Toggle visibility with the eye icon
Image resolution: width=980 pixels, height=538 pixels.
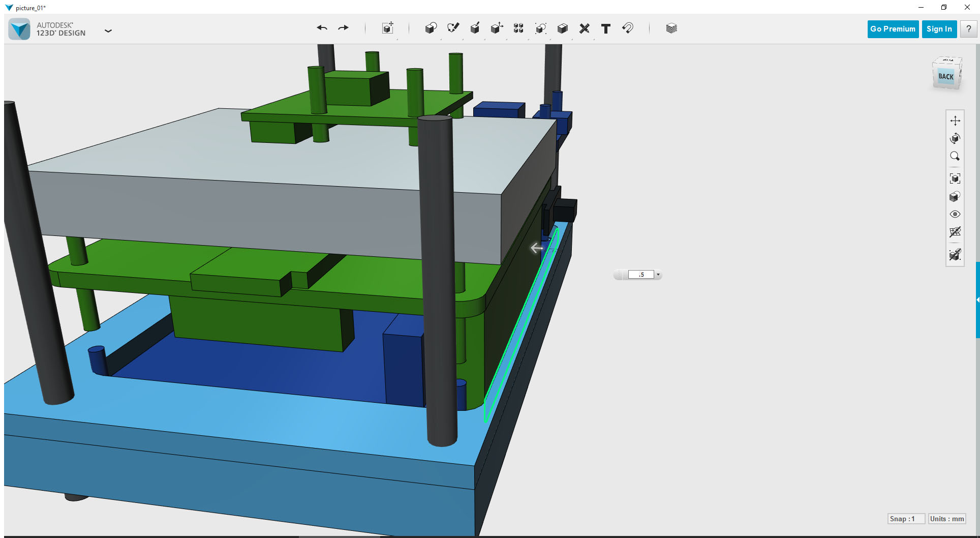click(955, 214)
